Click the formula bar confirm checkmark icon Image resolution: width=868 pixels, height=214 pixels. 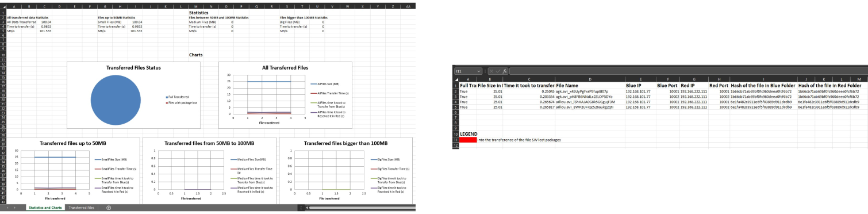[498, 71]
